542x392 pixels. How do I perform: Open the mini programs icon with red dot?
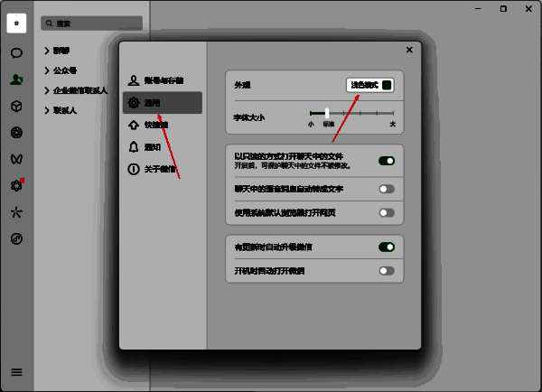coord(16,186)
